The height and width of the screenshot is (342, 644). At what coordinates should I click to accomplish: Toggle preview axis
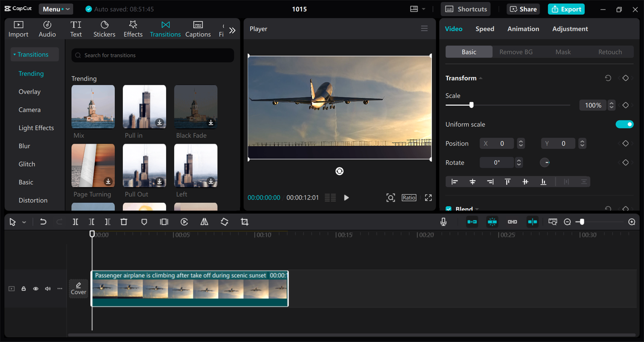point(532,222)
